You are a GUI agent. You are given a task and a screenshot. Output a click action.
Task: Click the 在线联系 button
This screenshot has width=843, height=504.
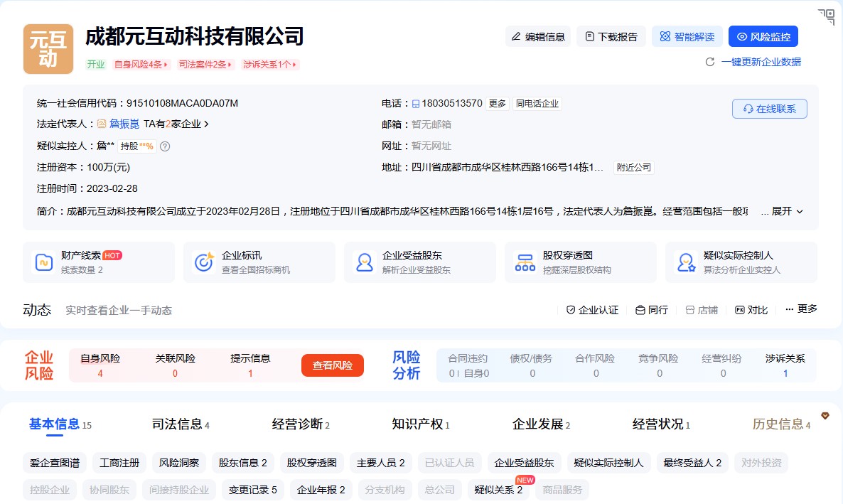pos(769,109)
